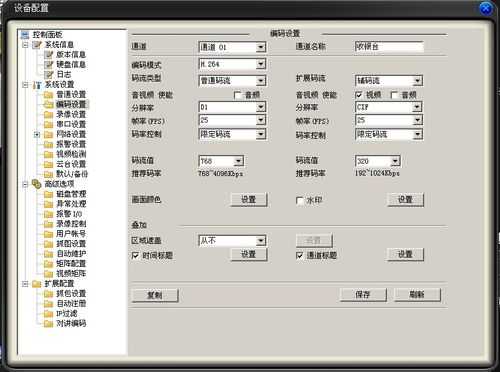The image size is (500, 372).
Task: Open the 硬盘信息 icon entry
Action: pyautogui.click(x=49, y=65)
